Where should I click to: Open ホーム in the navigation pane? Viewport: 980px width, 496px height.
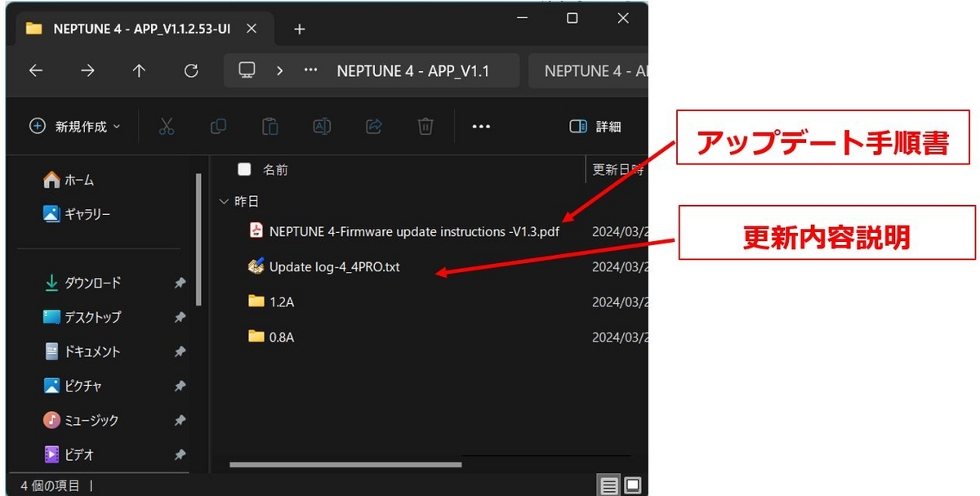click(69, 180)
